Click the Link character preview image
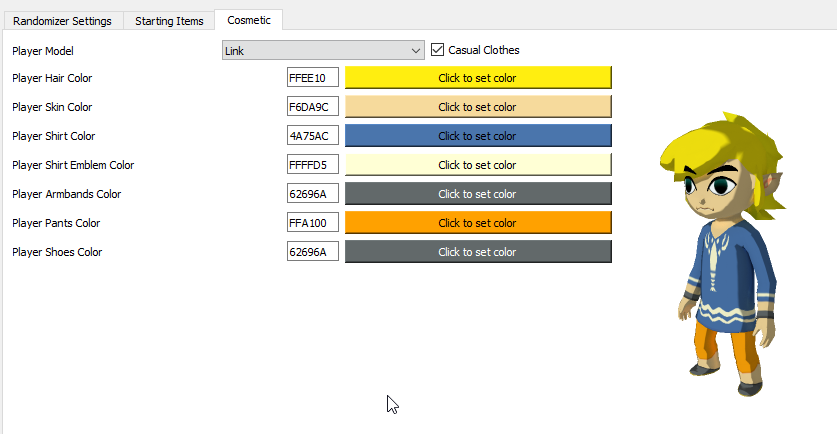This screenshot has width=837, height=434. coord(723,254)
